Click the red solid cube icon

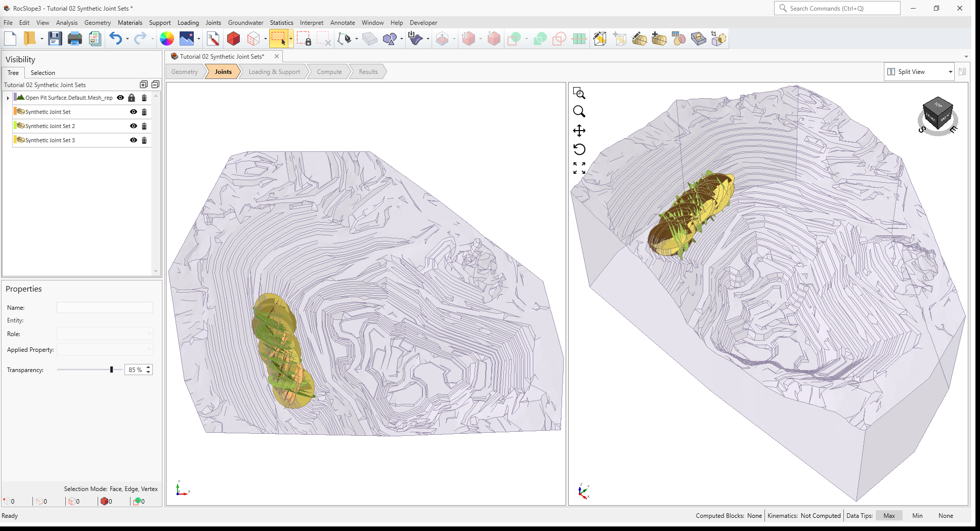click(x=233, y=38)
